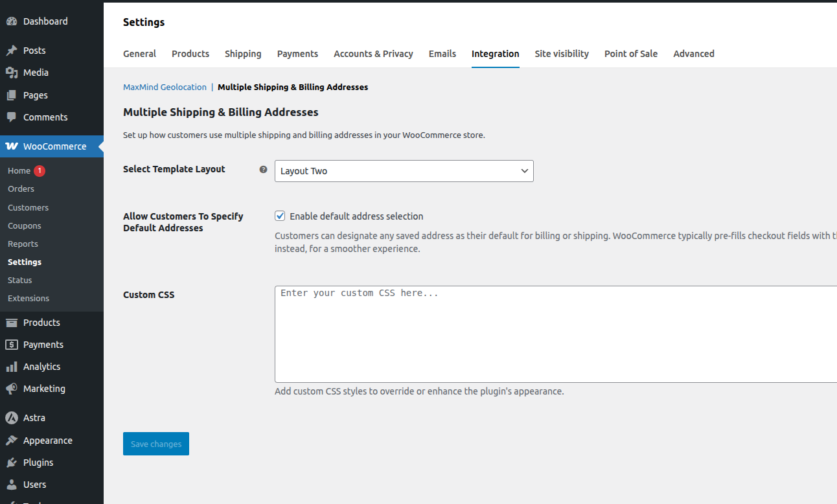Click the help tip question mark icon
The height and width of the screenshot is (504, 837).
(x=263, y=170)
